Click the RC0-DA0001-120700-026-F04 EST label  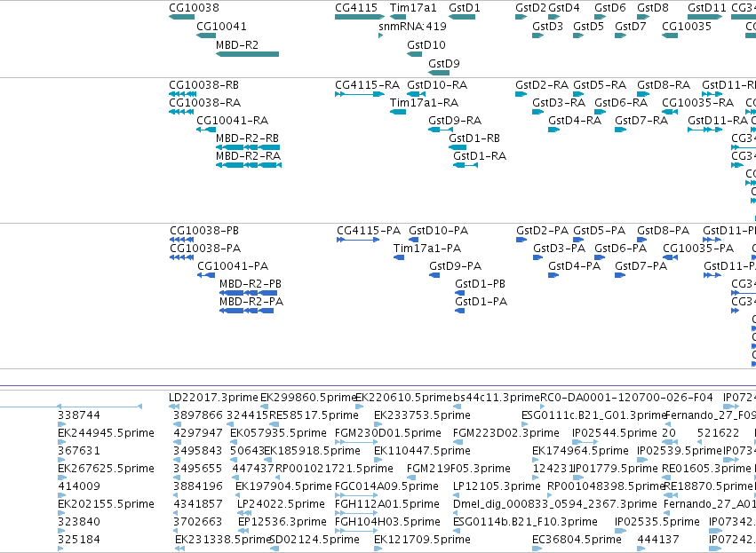pos(627,398)
